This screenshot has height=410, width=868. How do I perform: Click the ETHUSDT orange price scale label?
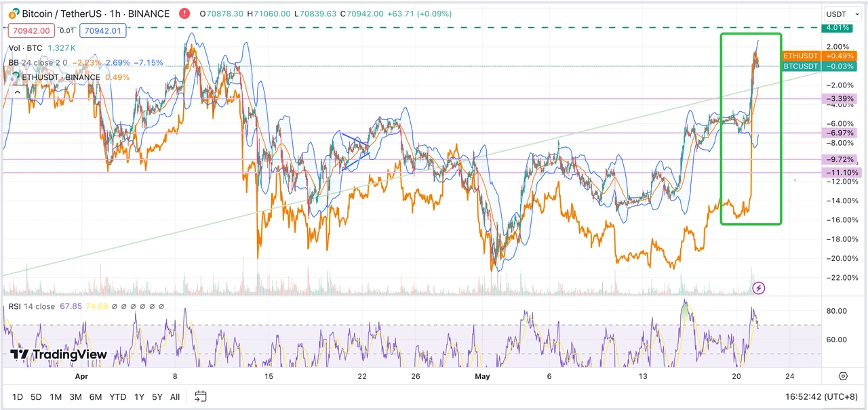[801, 56]
